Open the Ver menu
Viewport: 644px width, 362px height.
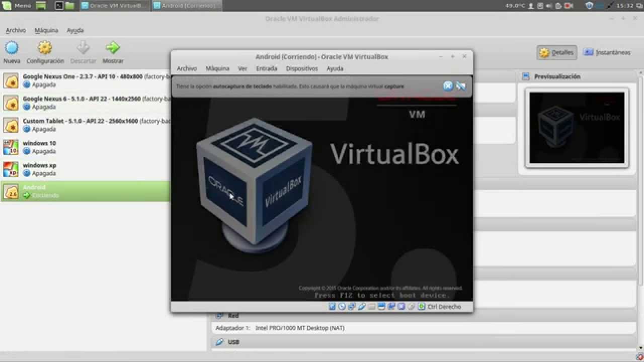pyautogui.click(x=243, y=68)
